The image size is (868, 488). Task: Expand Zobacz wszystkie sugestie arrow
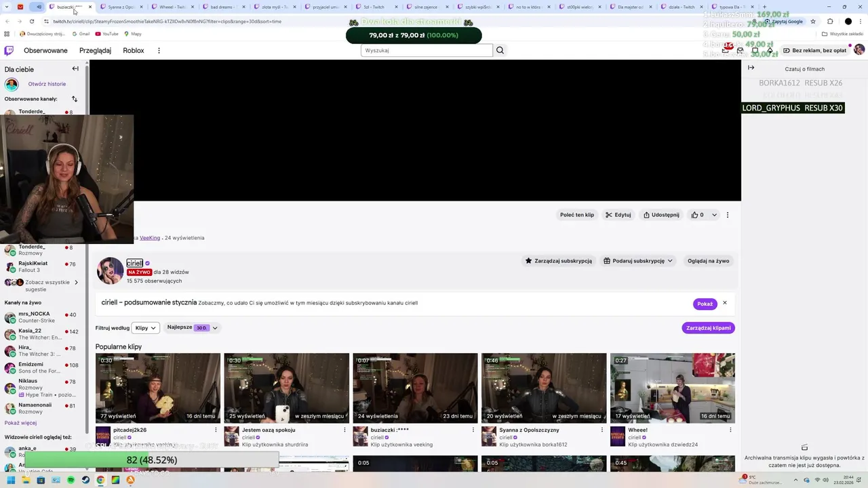pos(76,283)
